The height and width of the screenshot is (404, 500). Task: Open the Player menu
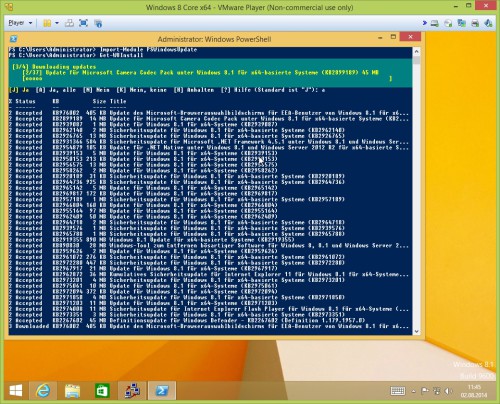pos(20,23)
